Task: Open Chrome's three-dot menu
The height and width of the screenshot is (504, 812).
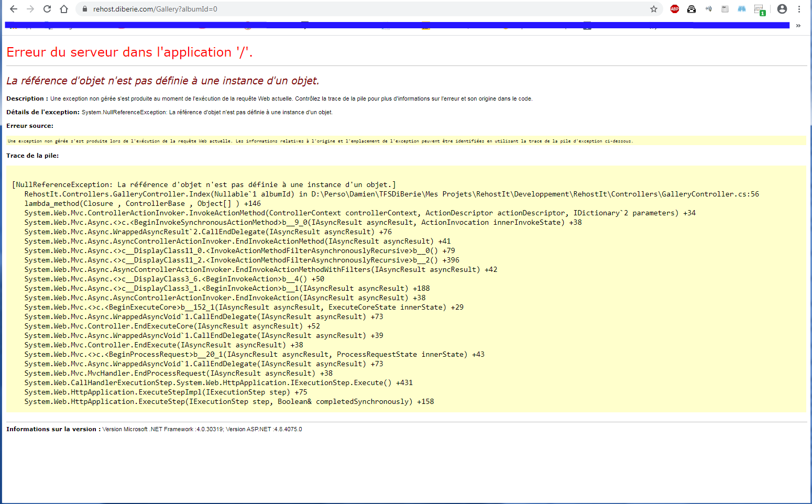Action: tap(799, 9)
